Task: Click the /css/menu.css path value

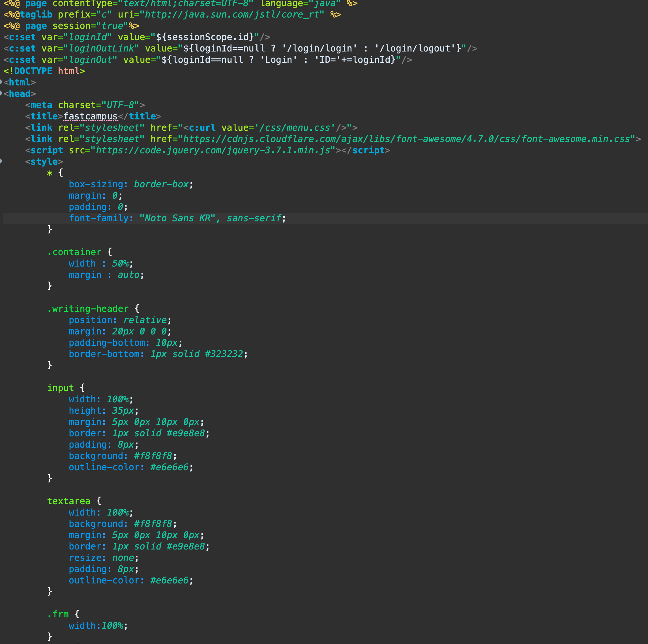Action: pyautogui.click(x=295, y=128)
